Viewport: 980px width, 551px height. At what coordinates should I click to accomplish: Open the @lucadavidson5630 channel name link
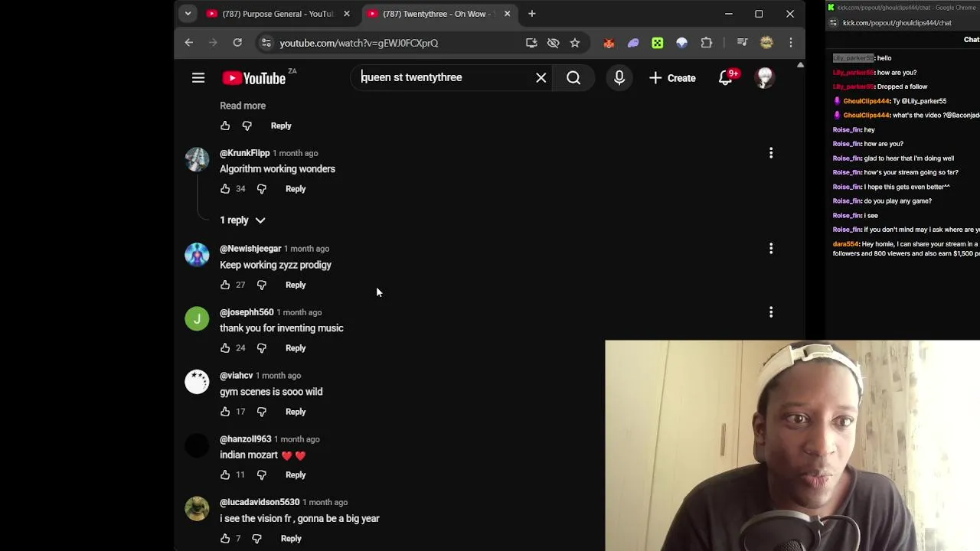pyautogui.click(x=260, y=502)
